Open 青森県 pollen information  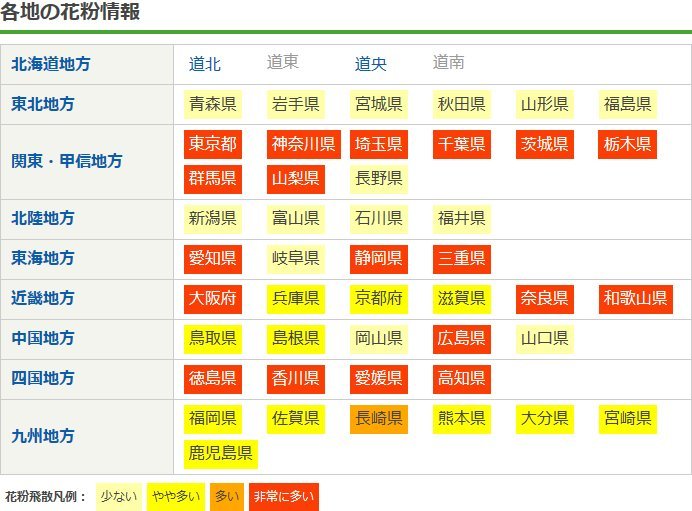pyautogui.click(x=213, y=104)
